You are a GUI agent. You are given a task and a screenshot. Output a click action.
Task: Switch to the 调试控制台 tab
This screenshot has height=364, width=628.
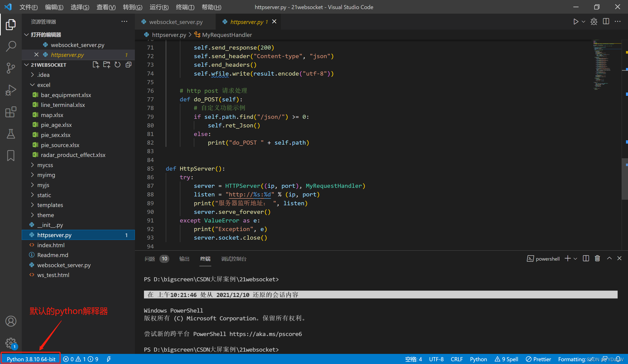point(234,259)
